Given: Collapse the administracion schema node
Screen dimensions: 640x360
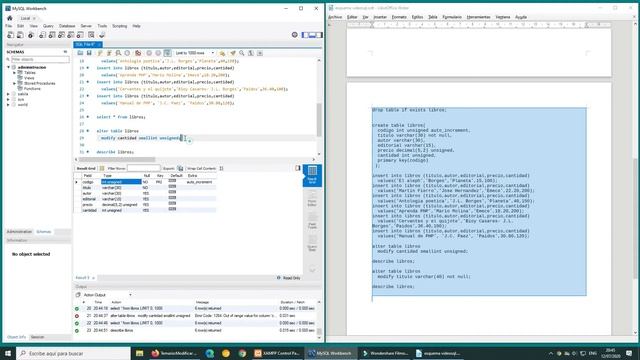Looking at the screenshot, I should pyautogui.click(x=8, y=67).
